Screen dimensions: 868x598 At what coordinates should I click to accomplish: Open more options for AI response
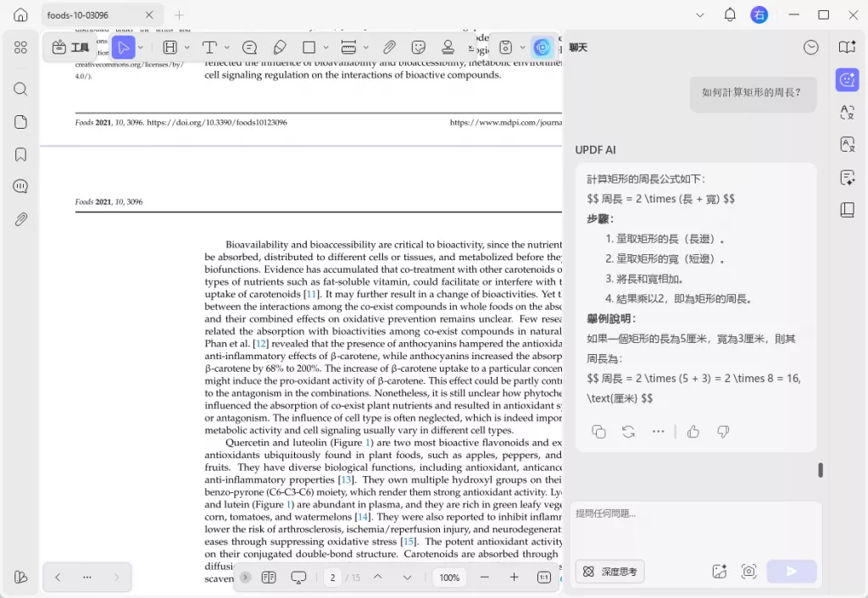(658, 431)
